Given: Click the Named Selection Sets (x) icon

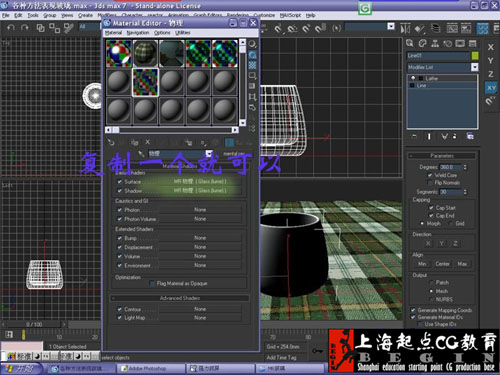Looking at the screenshot, I should coord(336,28).
